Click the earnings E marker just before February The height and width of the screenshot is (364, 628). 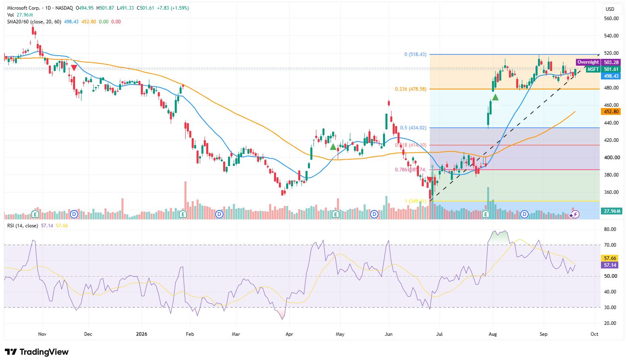pyautogui.click(x=183, y=214)
